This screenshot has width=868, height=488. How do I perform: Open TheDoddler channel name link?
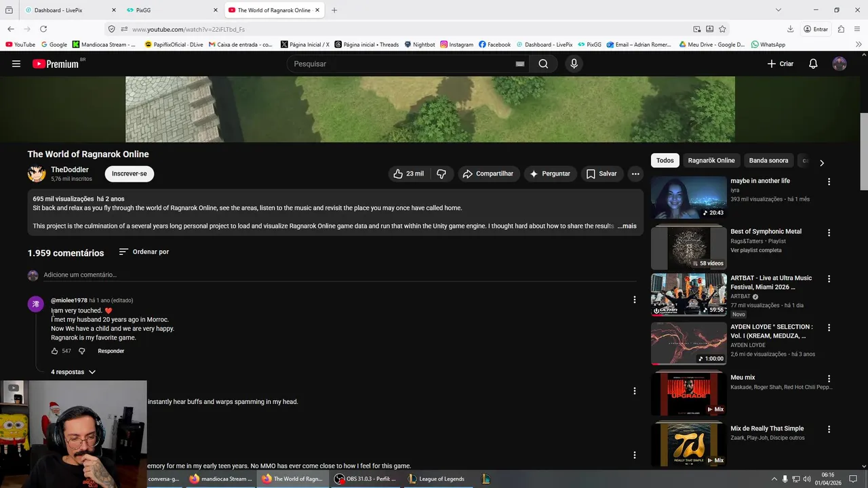click(x=70, y=169)
